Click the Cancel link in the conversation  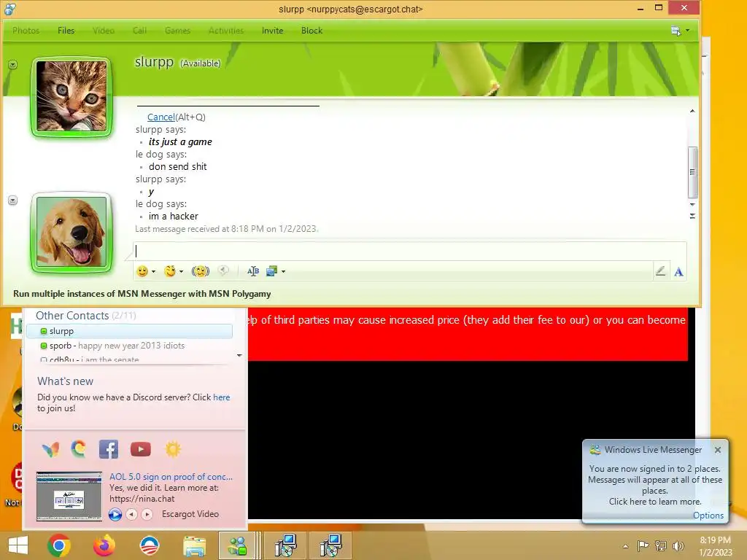point(161,117)
